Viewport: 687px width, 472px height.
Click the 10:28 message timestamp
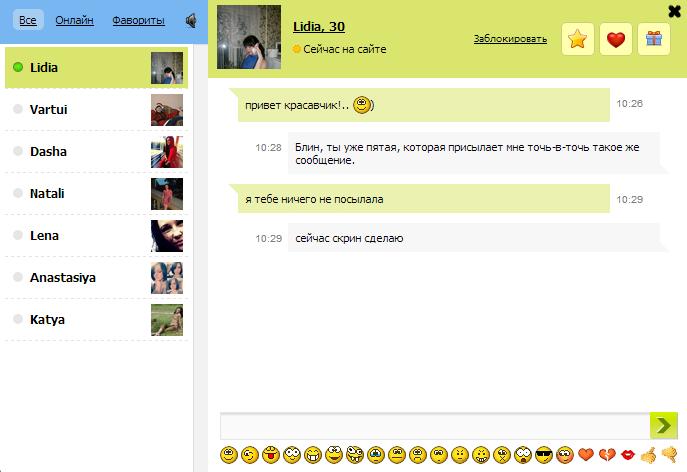[x=269, y=148]
